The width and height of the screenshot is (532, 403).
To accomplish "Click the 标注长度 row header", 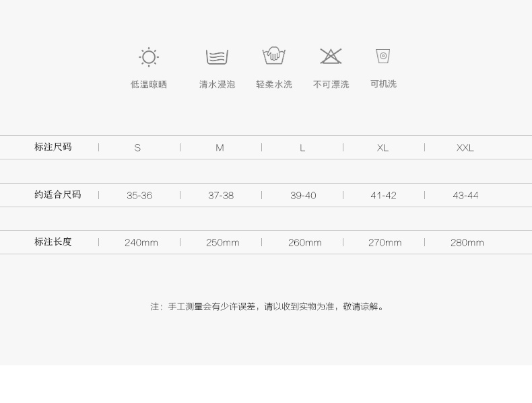I will click(x=53, y=242).
